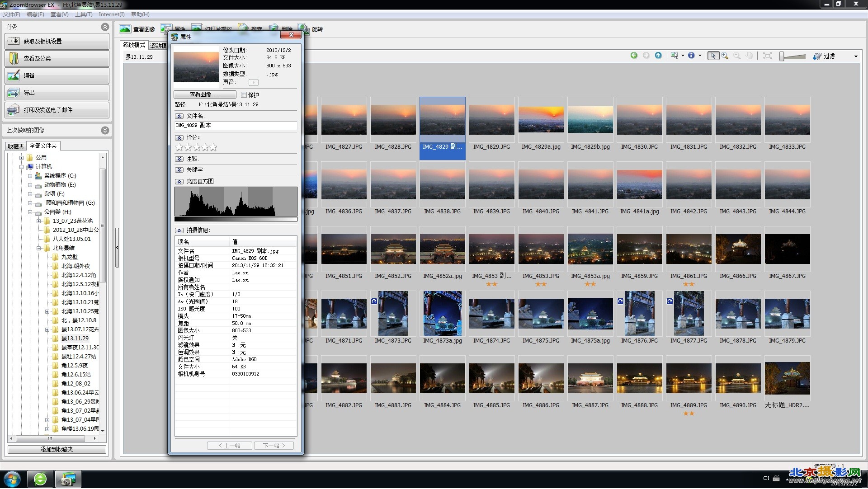The height and width of the screenshot is (489, 868).
Task: Click the 编辑 task button
Action: pyautogui.click(x=57, y=75)
